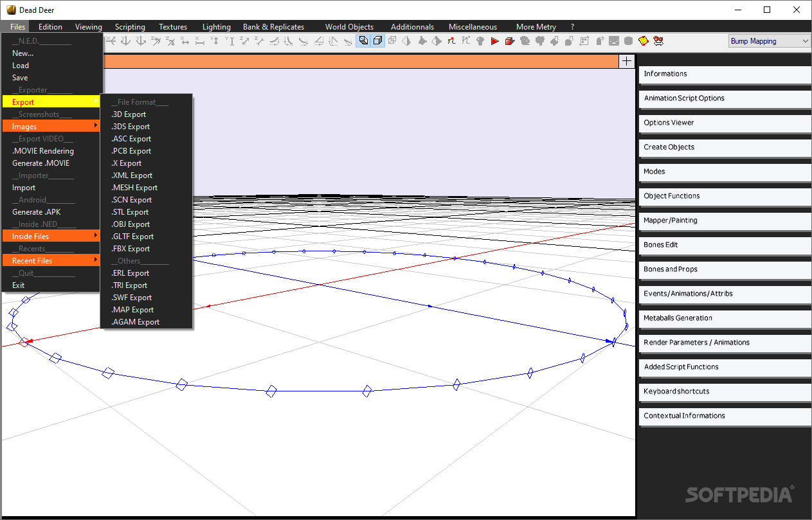Screen dimensions: 812x520
Task: Click the X-axis horizontal arrows icon
Action: pyautogui.click(x=185, y=40)
